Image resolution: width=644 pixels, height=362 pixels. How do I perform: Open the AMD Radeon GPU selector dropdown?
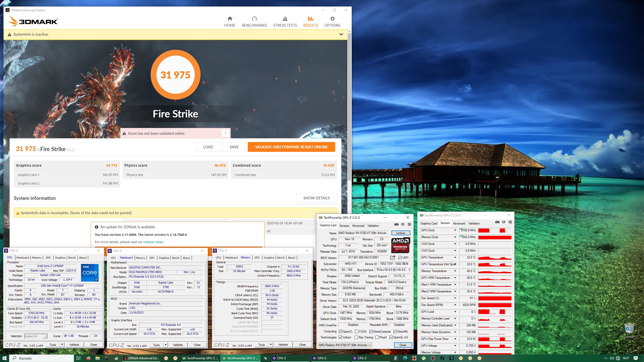[345, 345]
